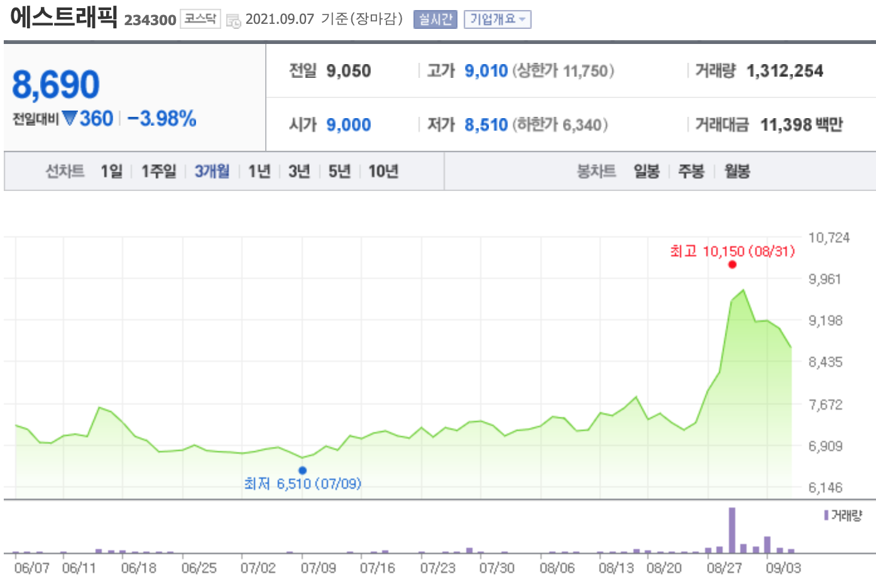Click the stock code 234300

(x=150, y=20)
